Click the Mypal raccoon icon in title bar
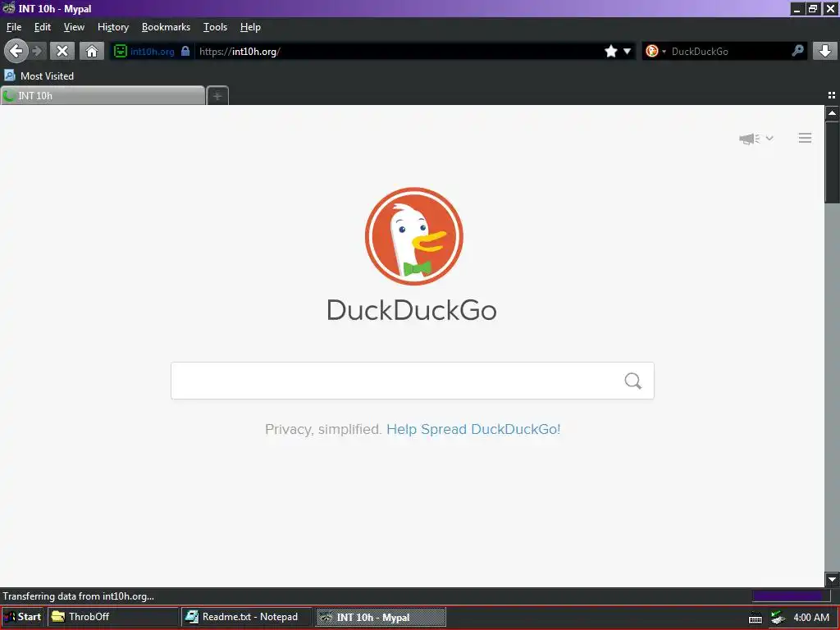840x630 pixels. (x=8, y=8)
